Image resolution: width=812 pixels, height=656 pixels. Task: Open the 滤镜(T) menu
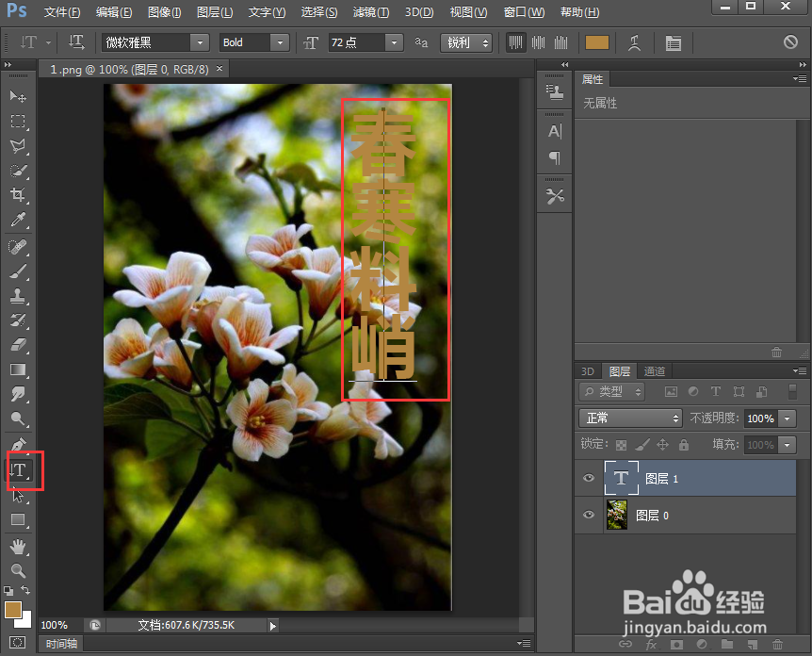371,12
